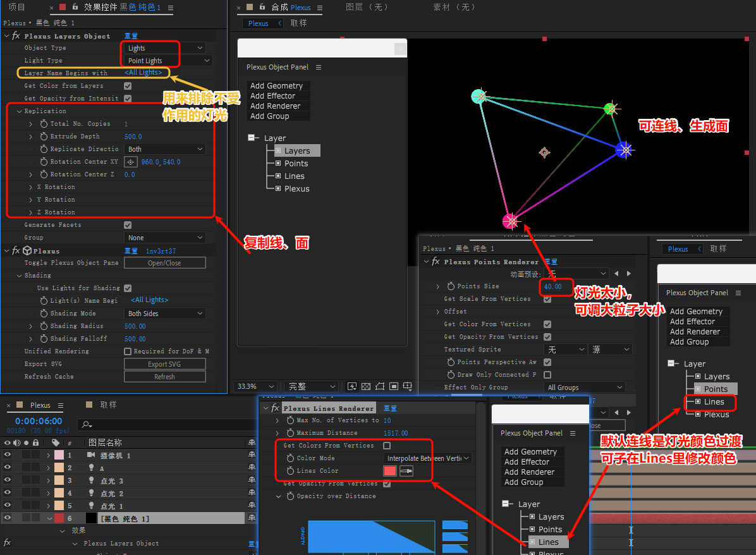Open Replicate Direction Both dropdown
The image size is (756, 555).
165,149
